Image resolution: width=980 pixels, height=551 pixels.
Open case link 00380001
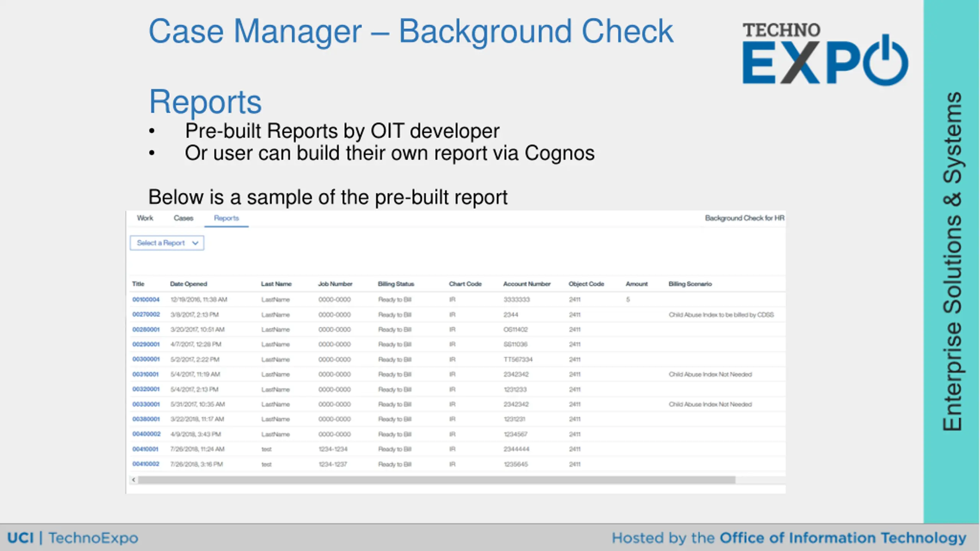click(x=146, y=419)
